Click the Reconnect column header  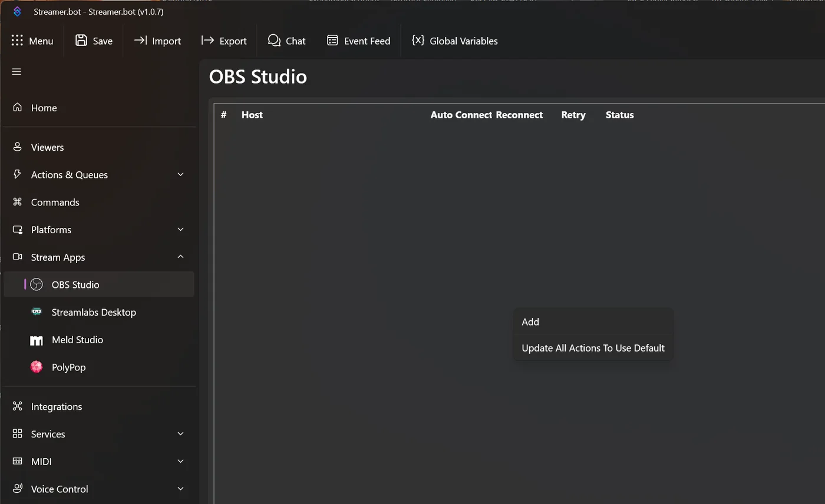pyautogui.click(x=519, y=115)
